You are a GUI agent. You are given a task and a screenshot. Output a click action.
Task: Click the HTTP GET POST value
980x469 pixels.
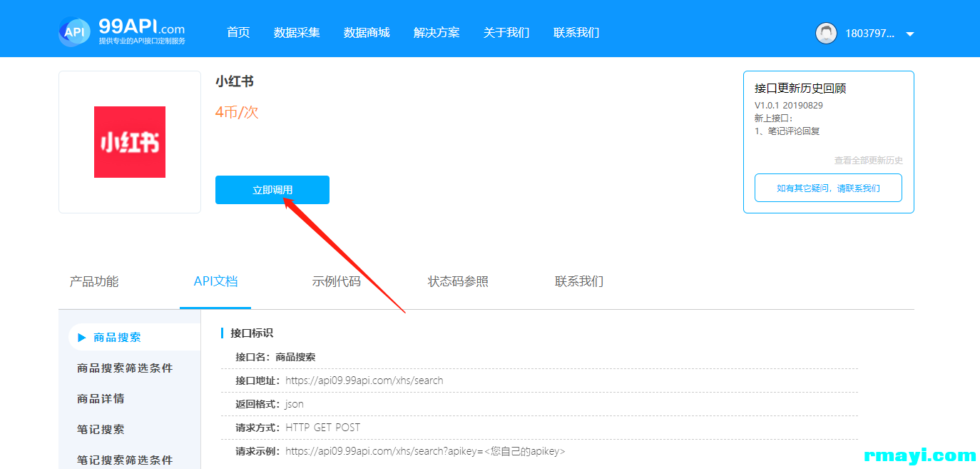coord(323,428)
